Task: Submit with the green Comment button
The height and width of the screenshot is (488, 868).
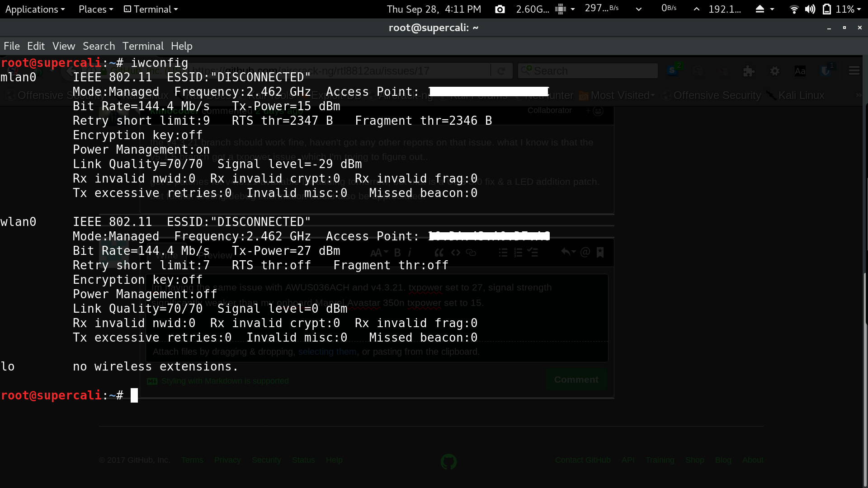Action: (576, 380)
